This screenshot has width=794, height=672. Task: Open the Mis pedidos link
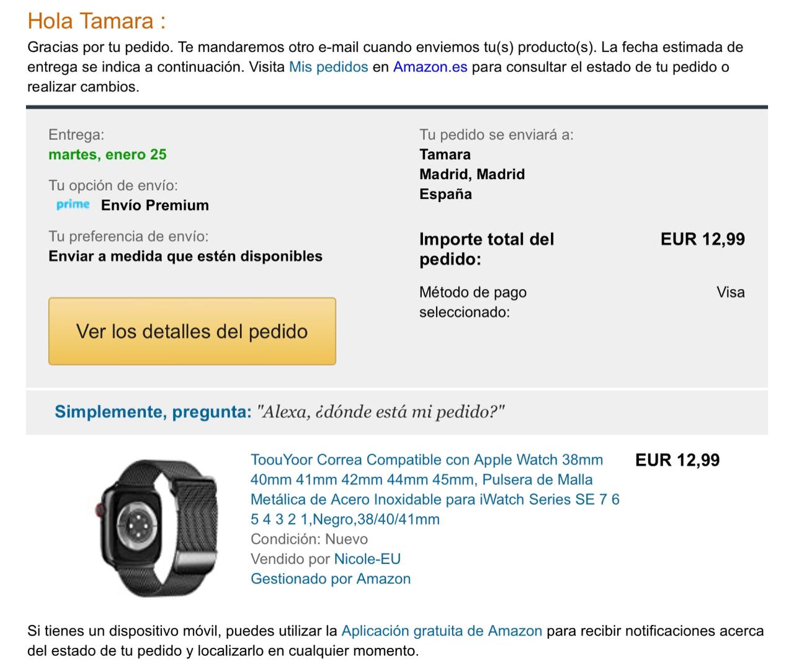[x=329, y=67]
